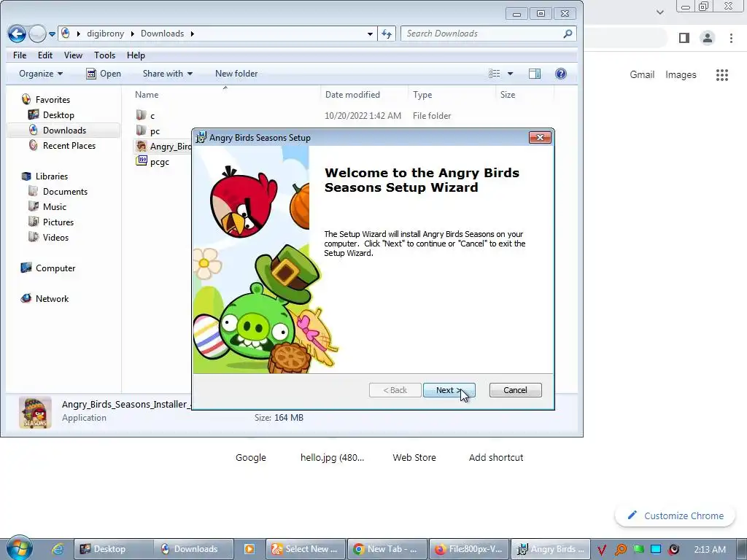Image resolution: width=747 pixels, height=560 pixels.
Task: Open the Chrome three-dot menu
Action: 731,38
